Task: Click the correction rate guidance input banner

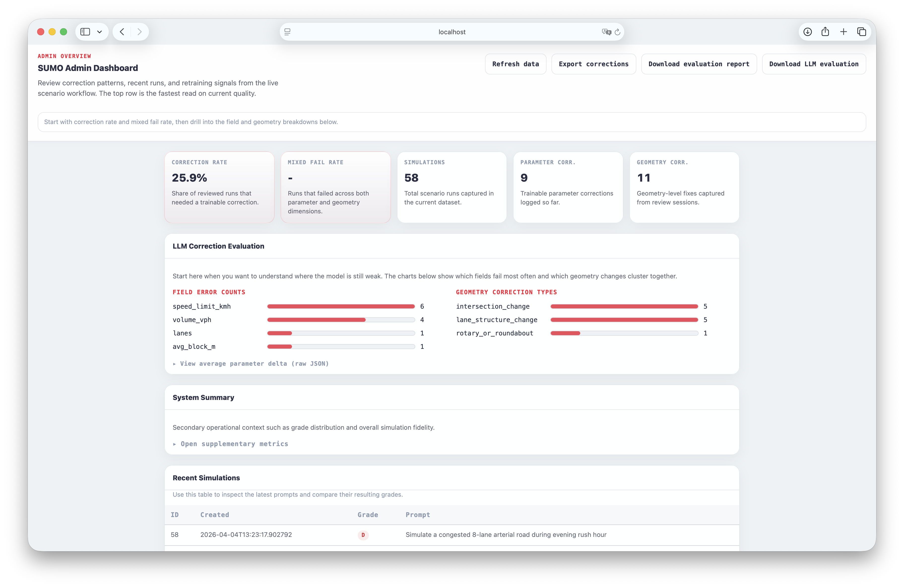Action: pos(452,122)
